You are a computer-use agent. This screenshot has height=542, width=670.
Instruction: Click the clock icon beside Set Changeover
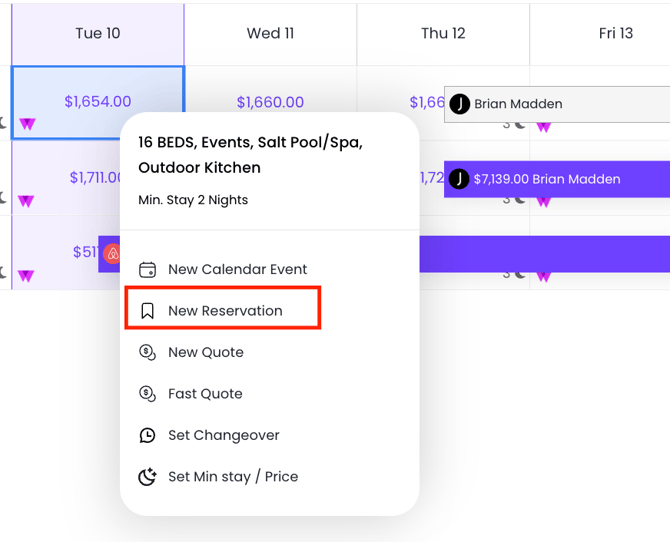click(x=147, y=435)
